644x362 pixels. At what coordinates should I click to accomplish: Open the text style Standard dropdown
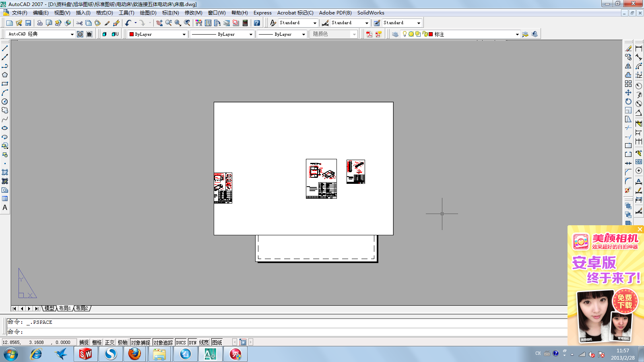coord(298,23)
